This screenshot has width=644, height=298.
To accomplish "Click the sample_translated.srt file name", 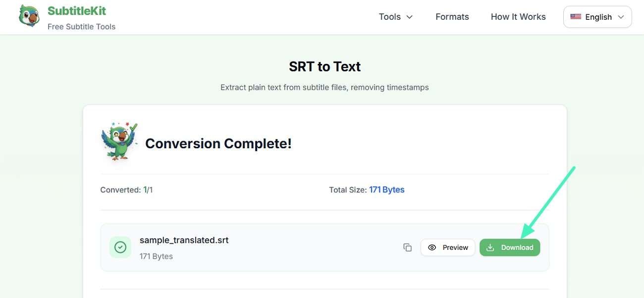I will tap(184, 240).
